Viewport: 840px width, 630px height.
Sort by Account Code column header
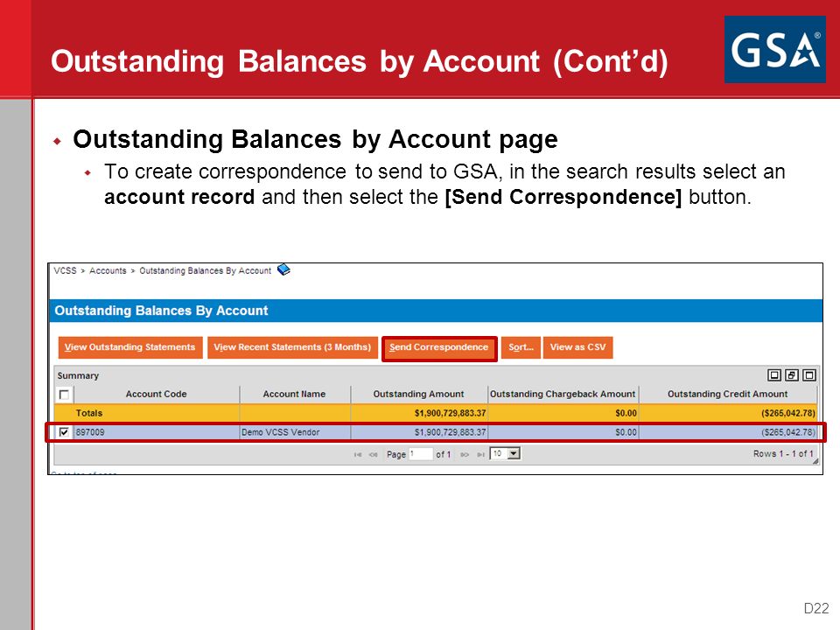[156, 394]
